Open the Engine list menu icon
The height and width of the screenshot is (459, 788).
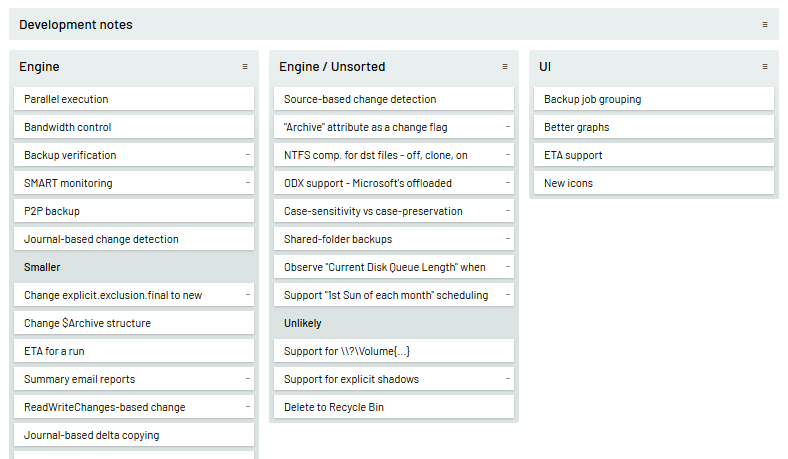coord(245,66)
